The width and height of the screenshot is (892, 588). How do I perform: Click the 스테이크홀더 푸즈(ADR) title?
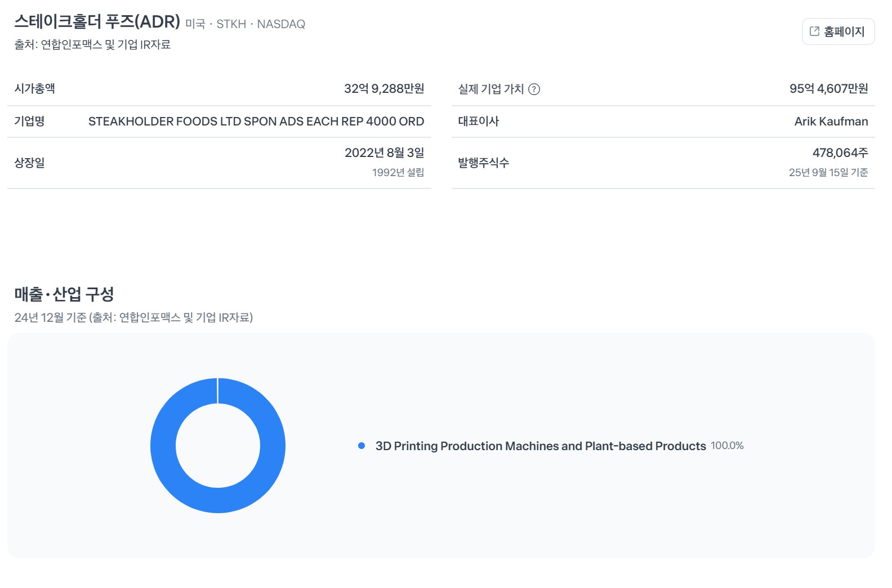coord(97,21)
